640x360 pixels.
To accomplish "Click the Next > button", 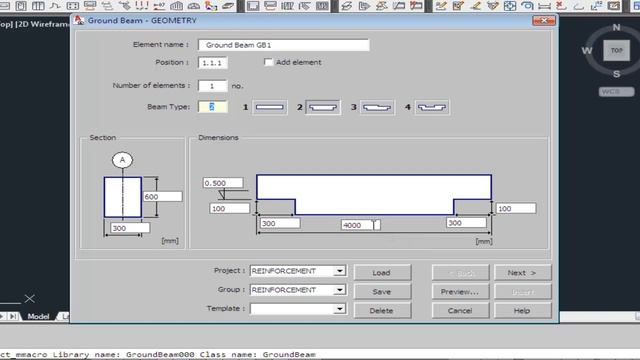I will pyautogui.click(x=522, y=273).
